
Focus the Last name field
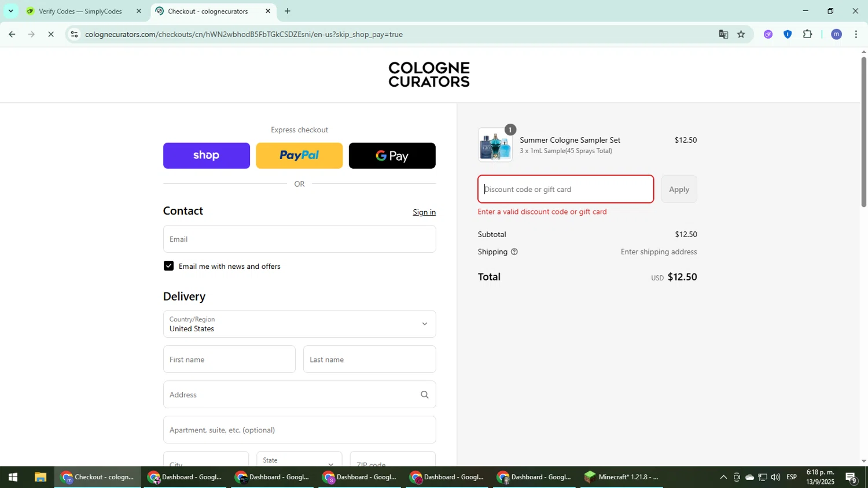pyautogui.click(x=369, y=360)
